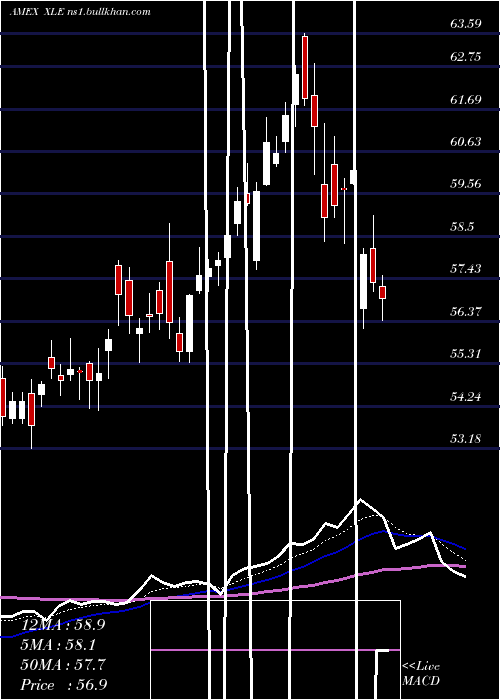Click the Price : 56.9 readout

(x=63, y=685)
